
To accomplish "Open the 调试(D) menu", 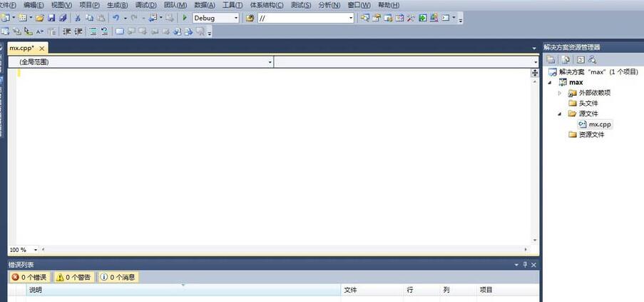I will tap(145, 5).
